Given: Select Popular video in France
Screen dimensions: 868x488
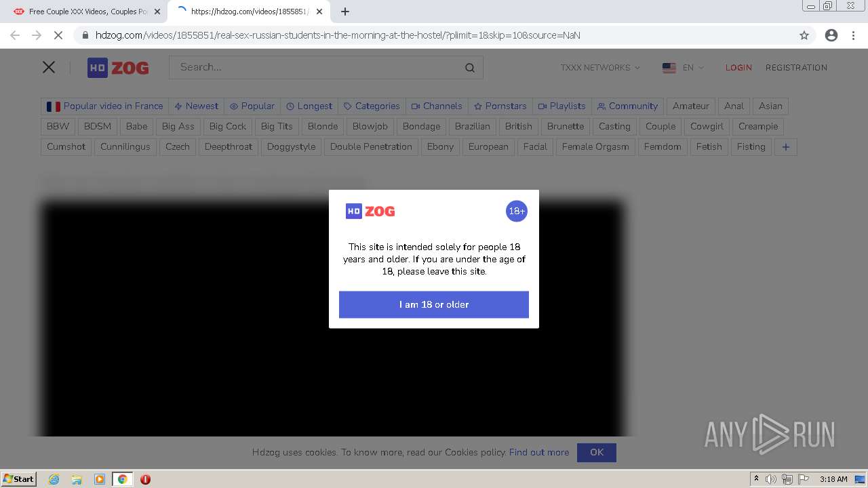Looking at the screenshot, I should pyautogui.click(x=105, y=106).
